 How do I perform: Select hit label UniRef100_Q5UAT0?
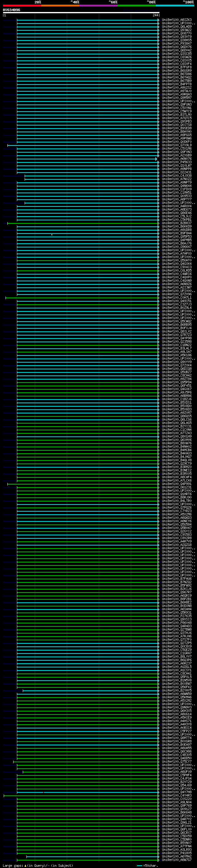[x=177, y=260]
